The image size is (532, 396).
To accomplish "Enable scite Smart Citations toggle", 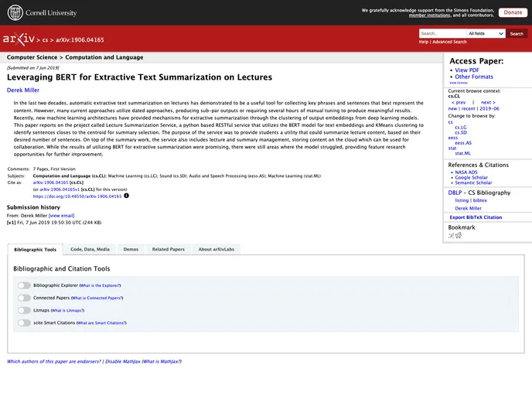I will point(24,323).
